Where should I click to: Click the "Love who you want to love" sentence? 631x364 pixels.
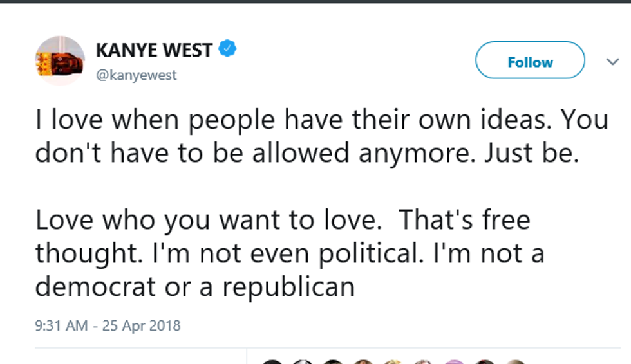(x=205, y=221)
